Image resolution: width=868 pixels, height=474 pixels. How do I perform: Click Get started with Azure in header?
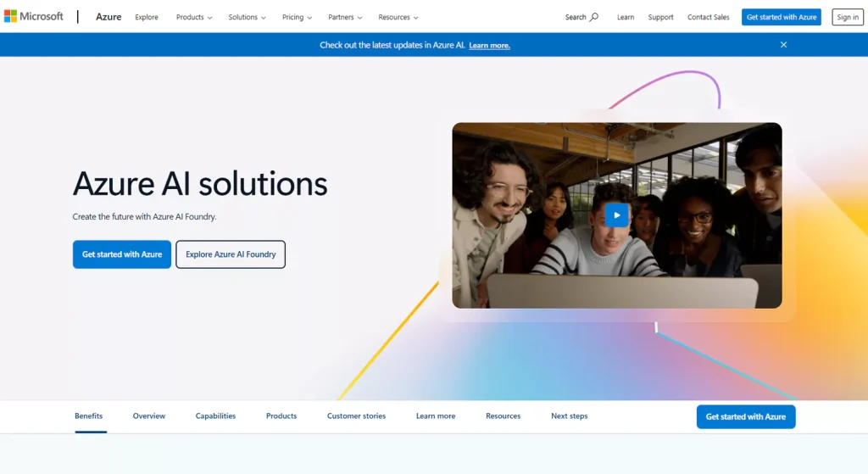point(781,17)
